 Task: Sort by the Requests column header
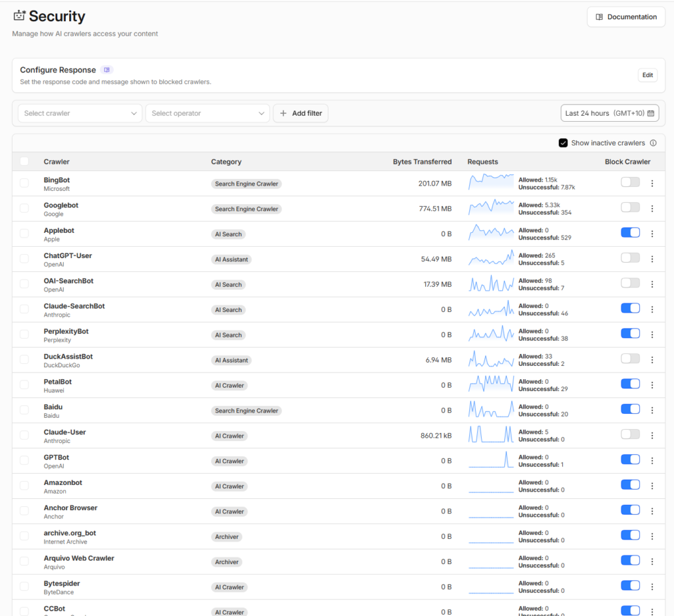coord(482,162)
